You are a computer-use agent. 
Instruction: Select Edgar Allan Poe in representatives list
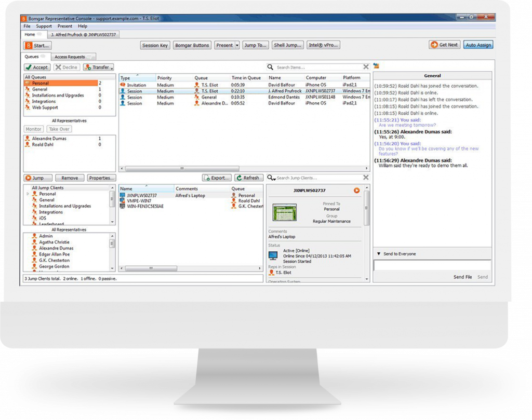pos(54,254)
